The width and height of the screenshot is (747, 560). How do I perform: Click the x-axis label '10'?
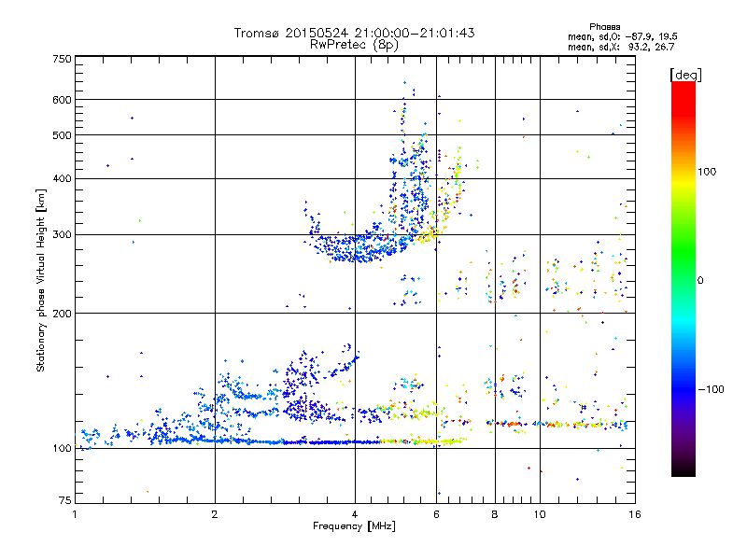point(540,514)
